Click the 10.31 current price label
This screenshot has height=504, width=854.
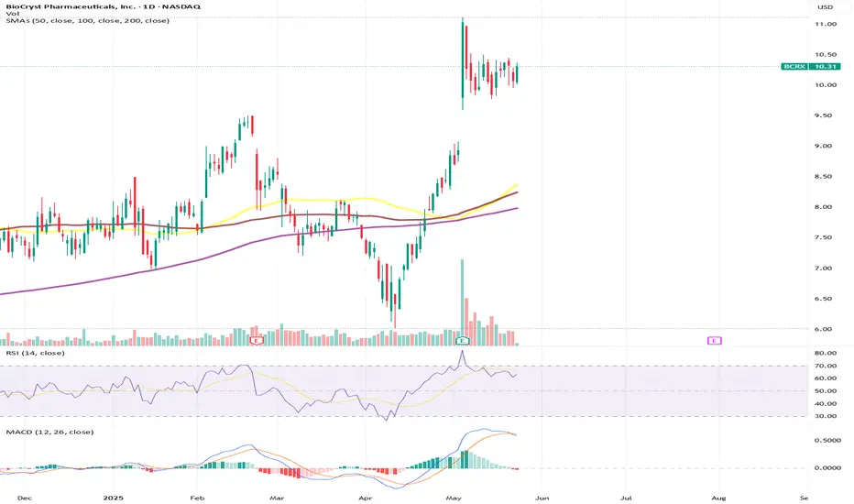[825, 67]
